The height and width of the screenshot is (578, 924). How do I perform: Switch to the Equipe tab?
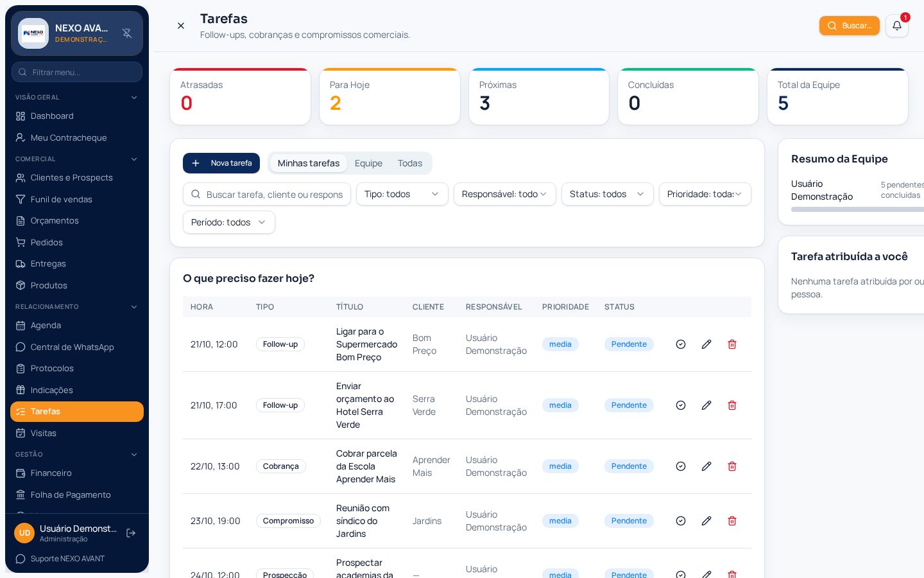point(368,163)
